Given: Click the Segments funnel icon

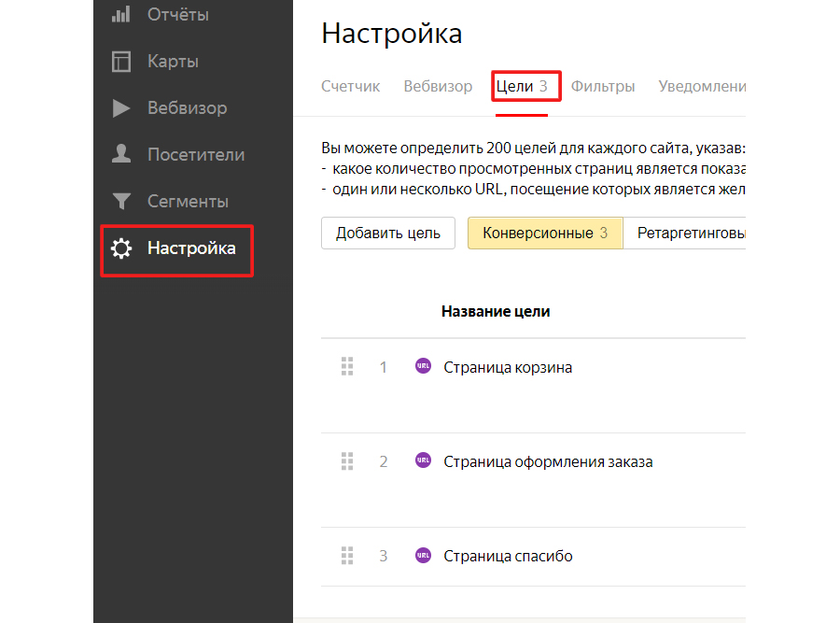Looking at the screenshot, I should click(121, 201).
